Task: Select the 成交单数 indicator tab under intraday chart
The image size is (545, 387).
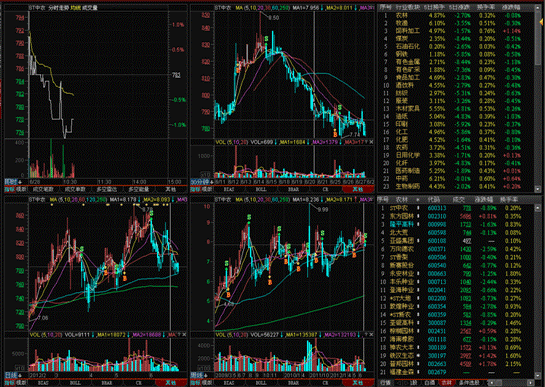Action: 75,190
